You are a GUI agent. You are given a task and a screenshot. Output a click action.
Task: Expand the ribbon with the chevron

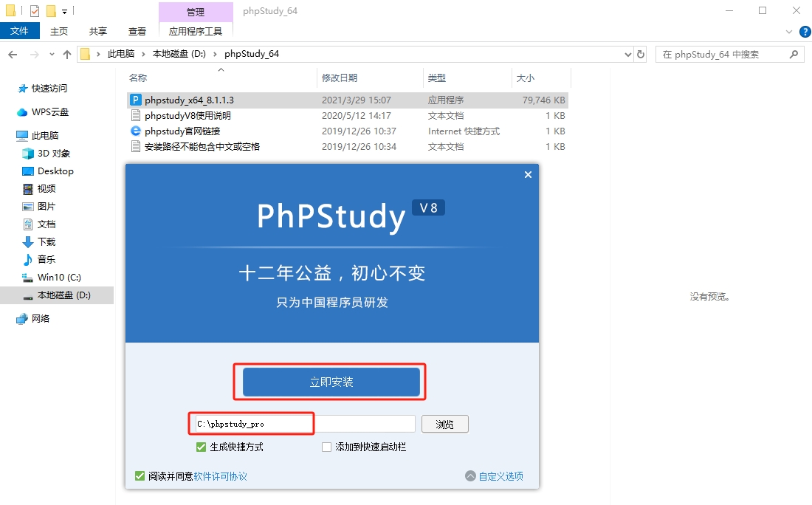(x=789, y=32)
